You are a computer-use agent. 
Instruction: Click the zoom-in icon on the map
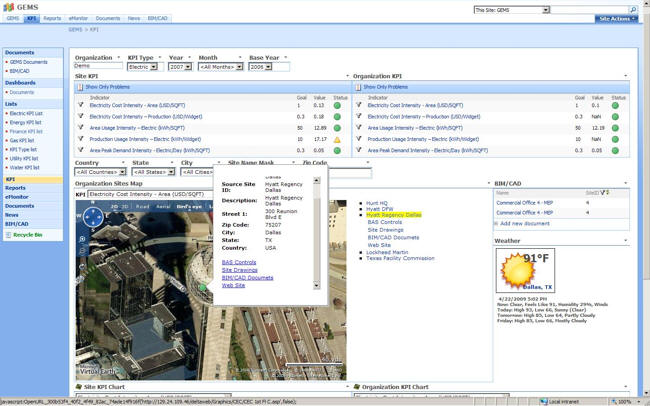pyautogui.click(x=82, y=239)
